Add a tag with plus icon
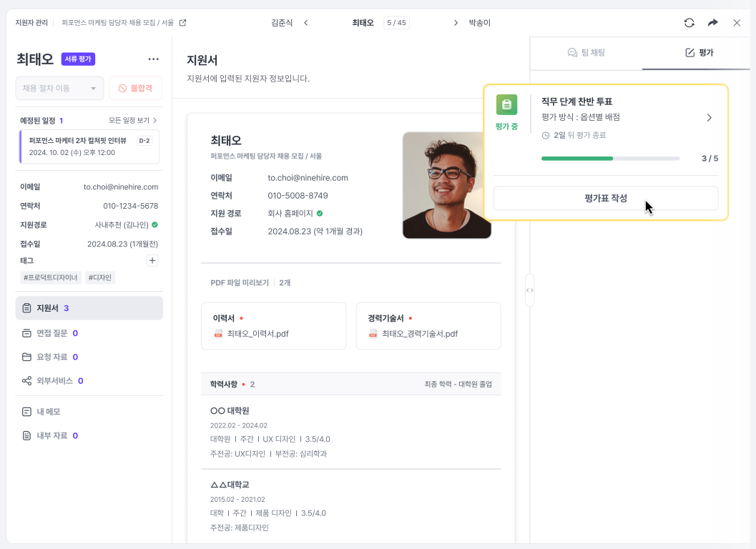This screenshot has height=549, width=756. [x=152, y=261]
